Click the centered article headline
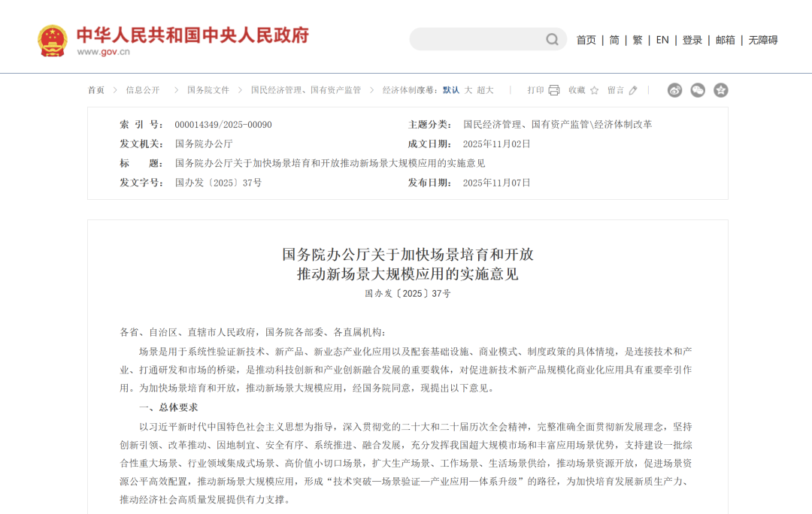812x514 pixels. pyautogui.click(x=408, y=264)
